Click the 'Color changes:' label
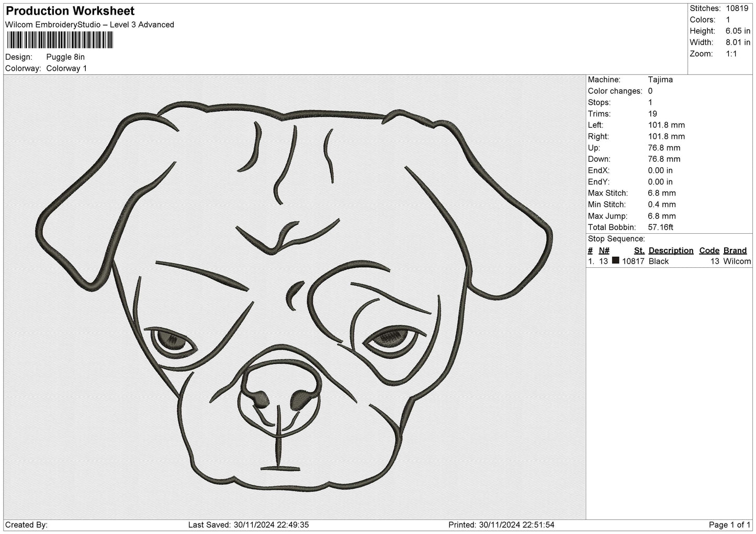 (x=615, y=91)
